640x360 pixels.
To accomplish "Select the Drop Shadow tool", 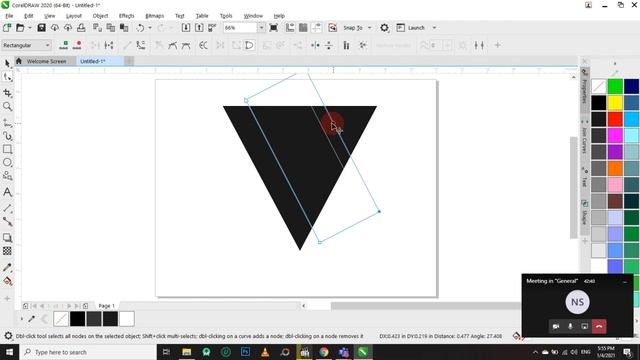I will (7, 238).
